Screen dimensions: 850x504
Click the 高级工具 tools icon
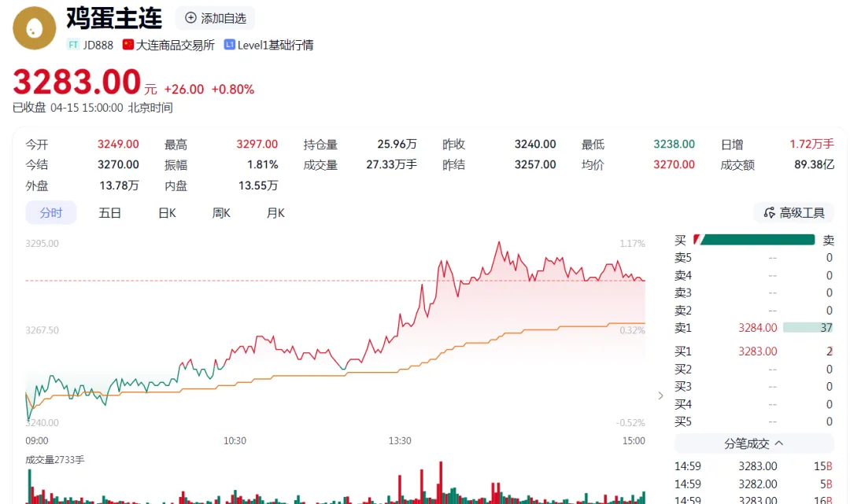pyautogui.click(x=768, y=213)
